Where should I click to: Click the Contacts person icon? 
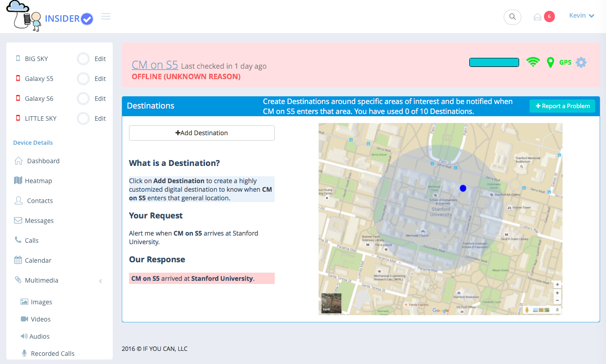19,200
